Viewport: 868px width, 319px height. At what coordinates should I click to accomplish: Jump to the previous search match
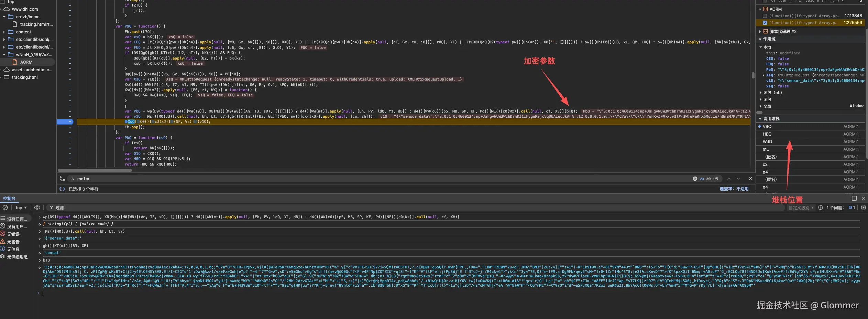pyautogui.click(x=728, y=179)
